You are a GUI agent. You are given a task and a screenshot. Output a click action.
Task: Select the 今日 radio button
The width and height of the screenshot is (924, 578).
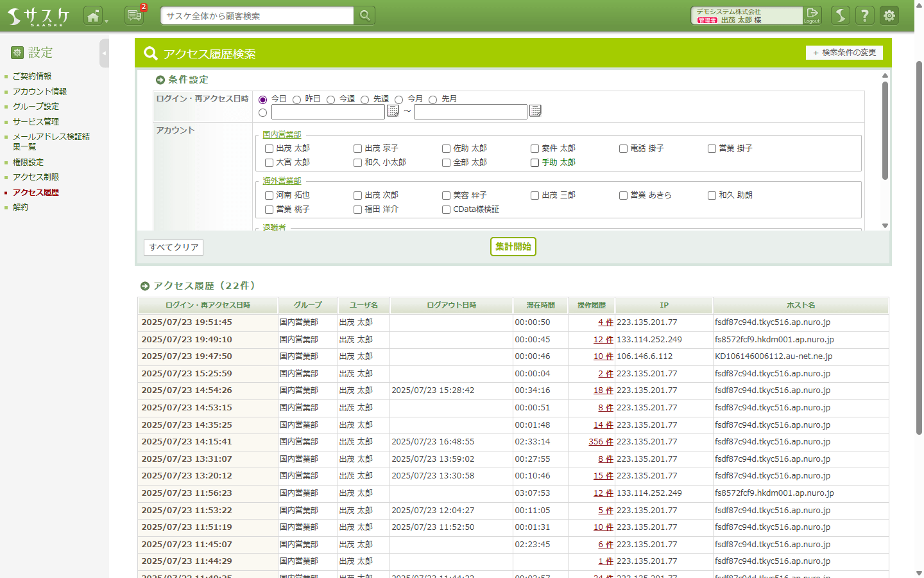(262, 100)
